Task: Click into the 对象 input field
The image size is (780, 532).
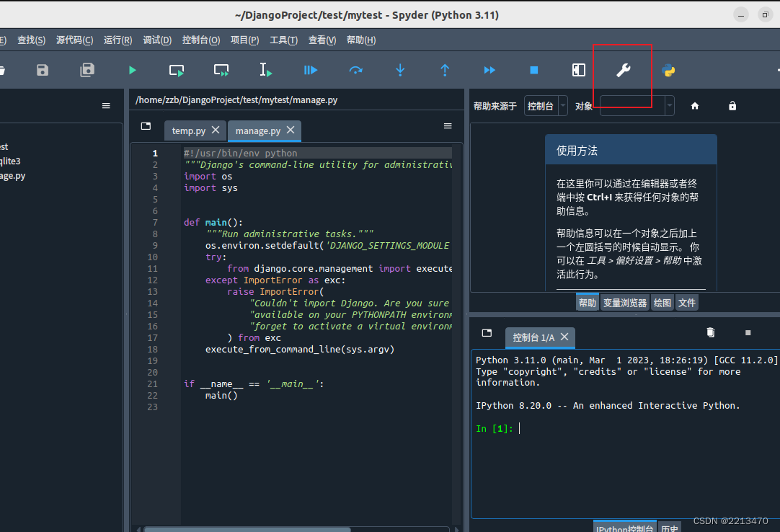Action: [633, 106]
